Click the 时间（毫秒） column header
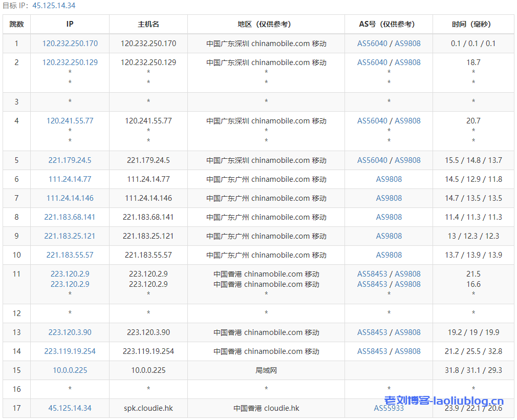 click(x=473, y=24)
